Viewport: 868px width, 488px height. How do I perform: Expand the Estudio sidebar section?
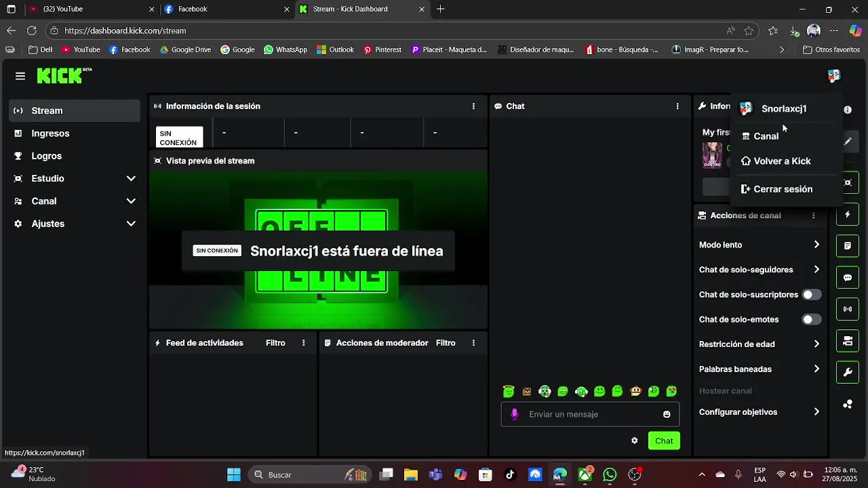(75, 178)
